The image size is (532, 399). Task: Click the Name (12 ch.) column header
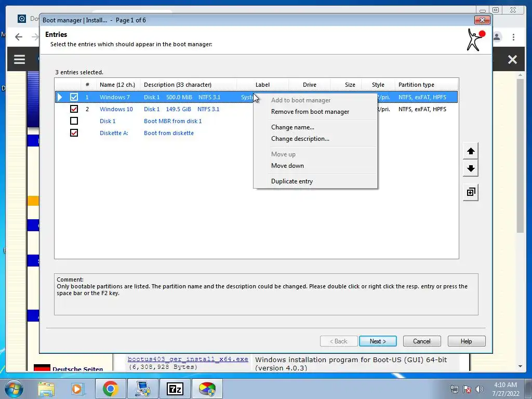[117, 85]
